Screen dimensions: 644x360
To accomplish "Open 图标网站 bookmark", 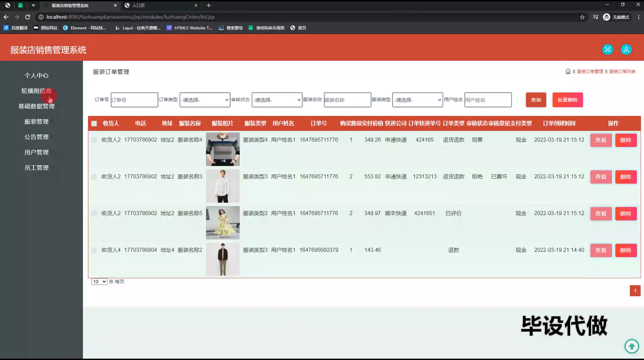I will 45,28.
